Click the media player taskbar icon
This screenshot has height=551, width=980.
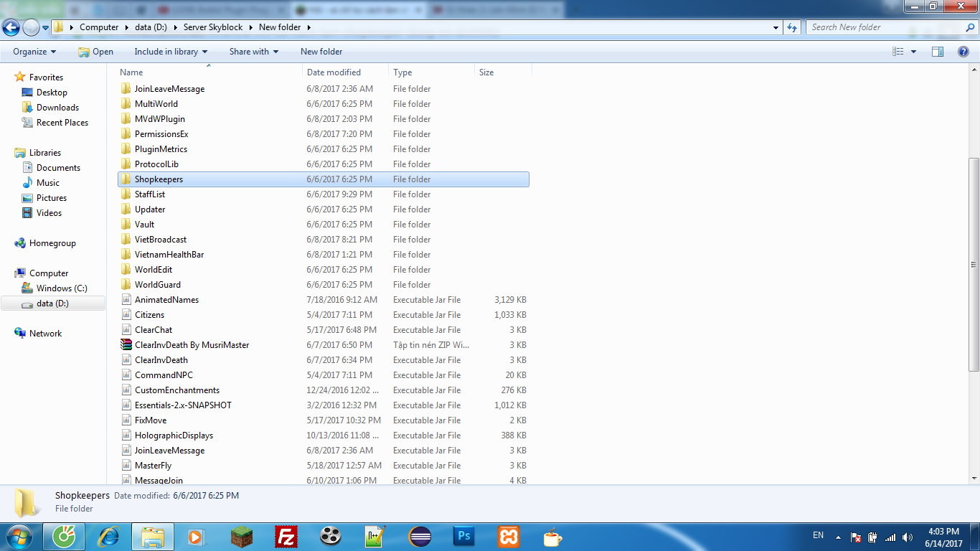(197, 537)
